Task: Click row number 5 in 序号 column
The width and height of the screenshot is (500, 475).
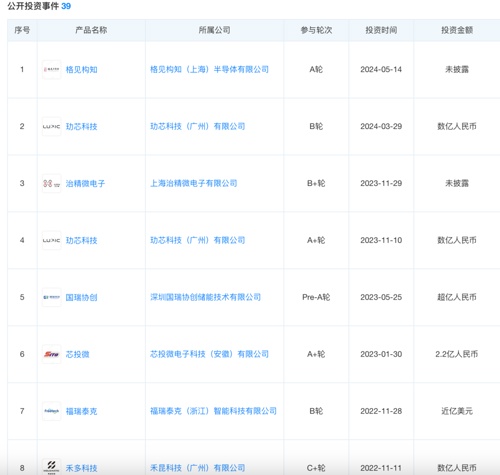Action: 22,297
